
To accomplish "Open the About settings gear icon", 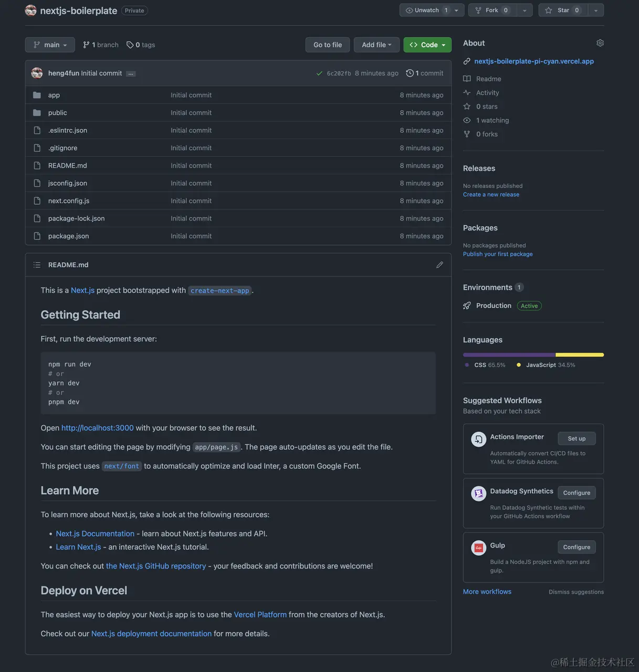I will pos(600,43).
